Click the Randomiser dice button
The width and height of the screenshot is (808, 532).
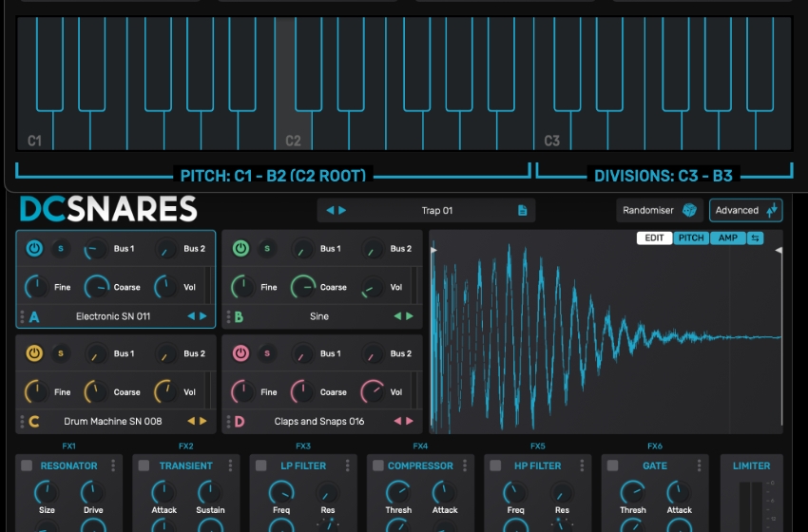pyautogui.click(x=659, y=210)
